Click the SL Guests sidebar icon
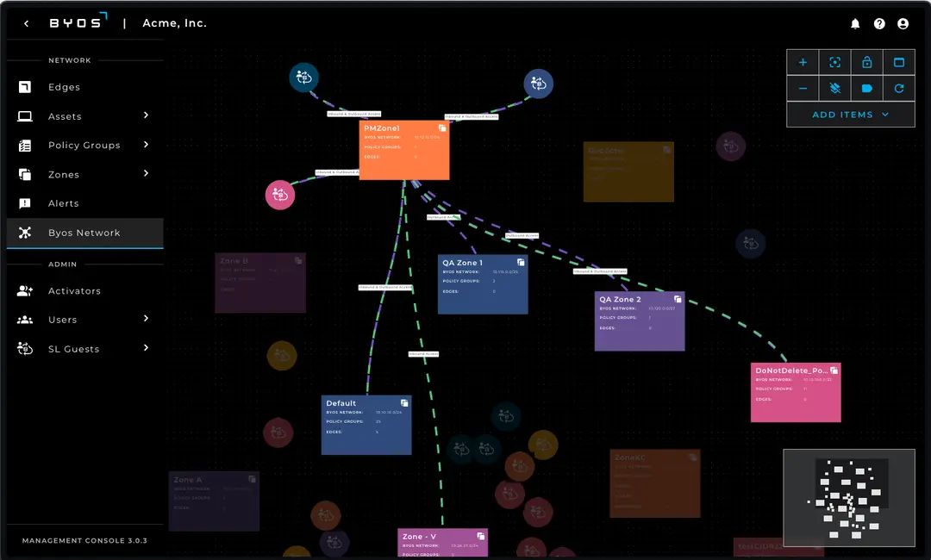The image size is (931, 560). point(25,349)
